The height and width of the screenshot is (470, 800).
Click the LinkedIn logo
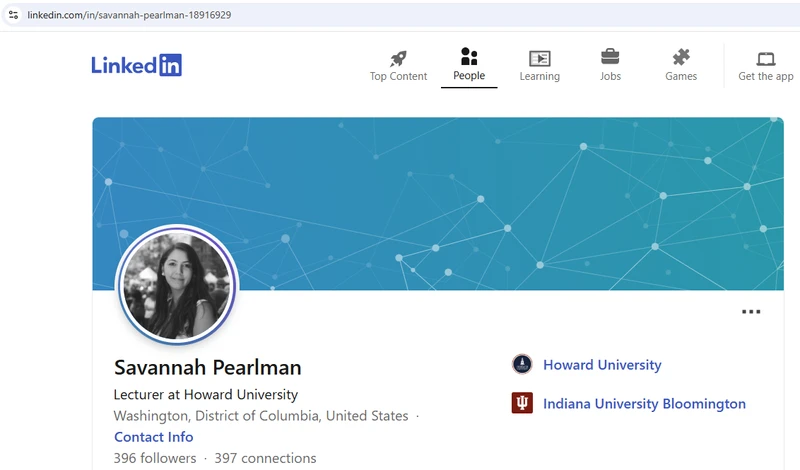137,65
